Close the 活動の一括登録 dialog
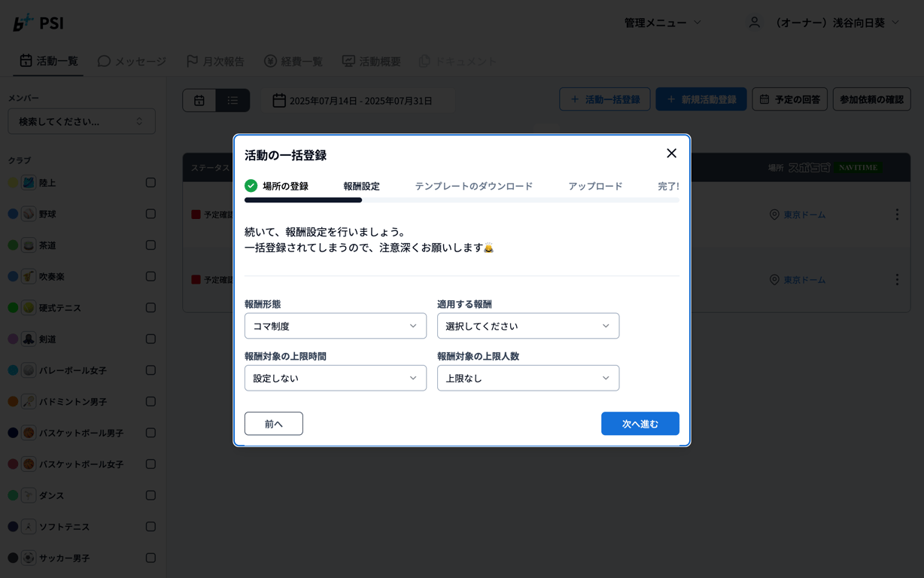 (671, 154)
